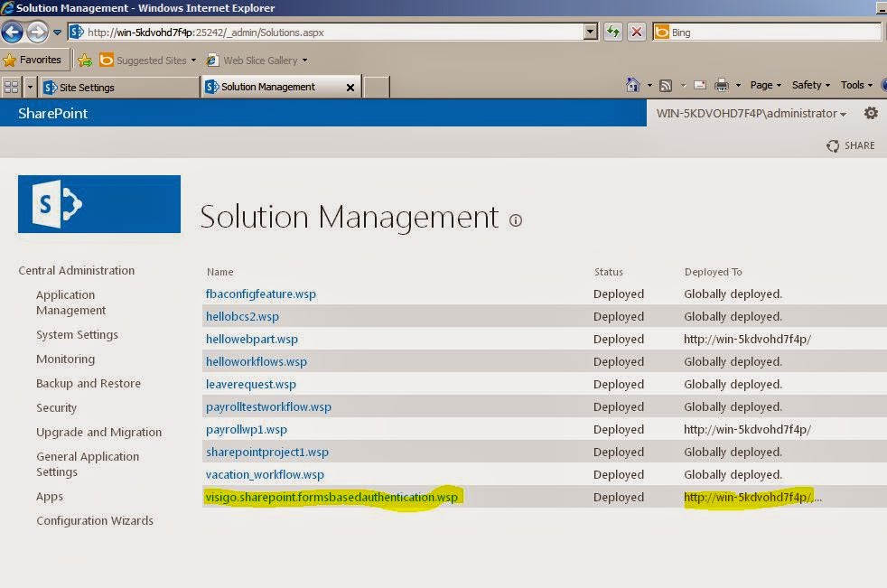Open Quick Tabs view

tap(11, 86)
